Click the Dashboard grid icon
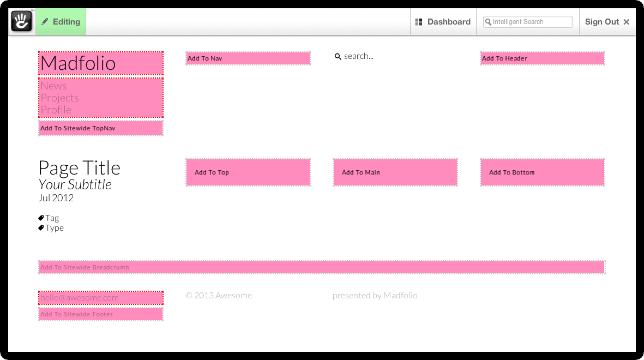Screen dimensions: 644x360 419,22
